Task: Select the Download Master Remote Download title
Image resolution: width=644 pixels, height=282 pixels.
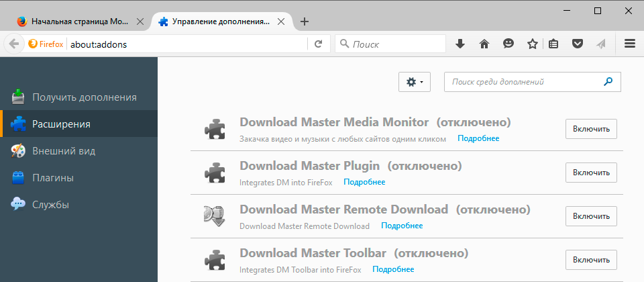Action: 343,209
